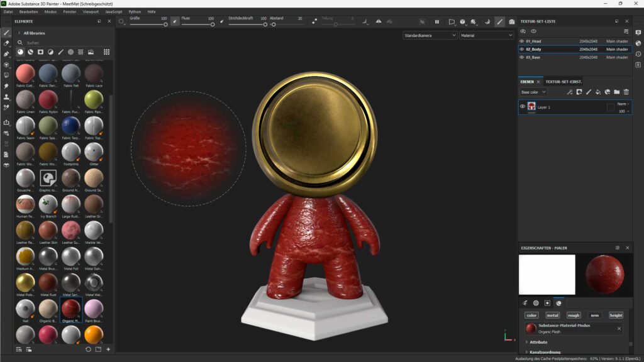Hide Layer 1 visibility eye
The width and height of the screenshot is (644, 362).
[523, 107]
